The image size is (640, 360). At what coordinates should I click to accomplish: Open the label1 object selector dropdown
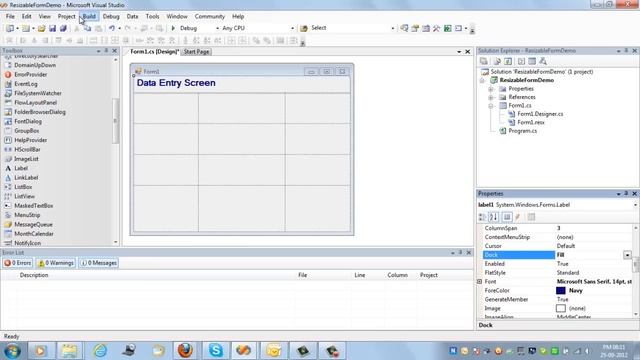pos(635,205)
